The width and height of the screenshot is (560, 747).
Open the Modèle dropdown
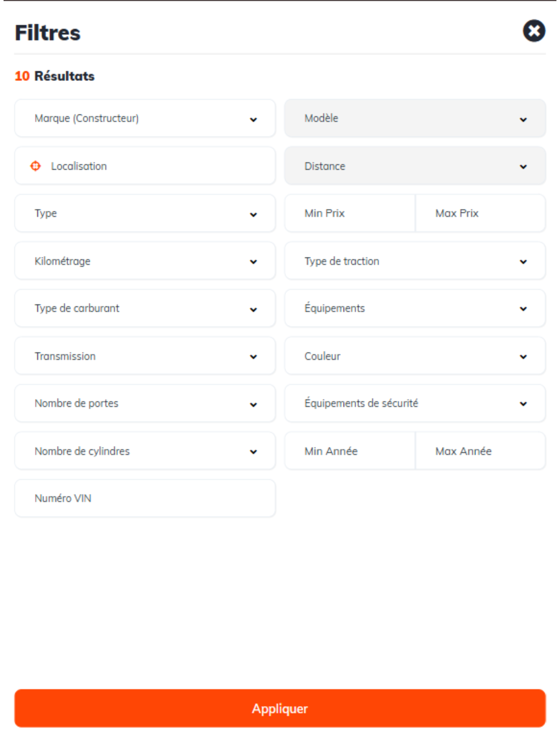click(415, 118)
